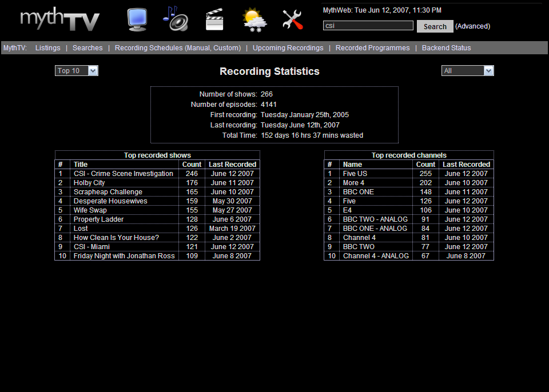The height and width of the screenshot is (392, 549).
Task: Open the TV monitor icon section
Action: pos(137,19)
